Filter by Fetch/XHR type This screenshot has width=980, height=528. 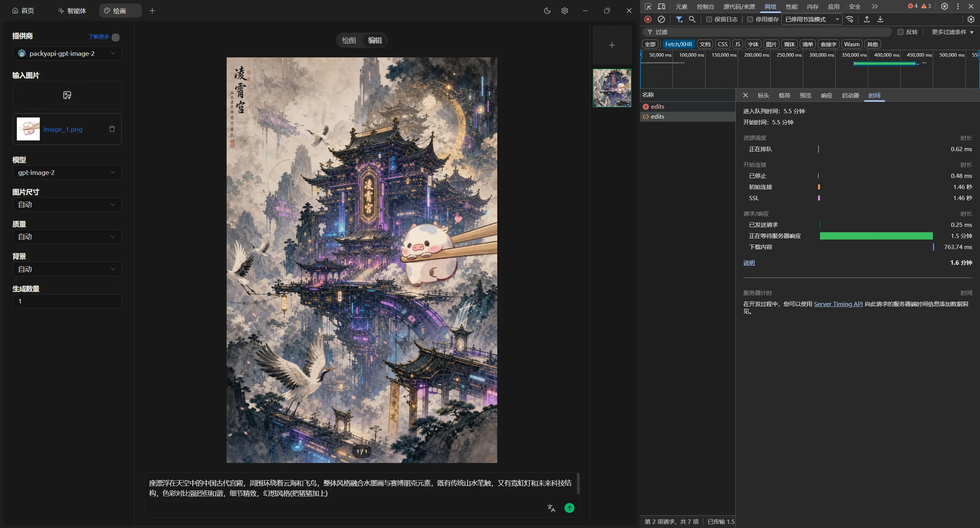click(x=678, y=44)
